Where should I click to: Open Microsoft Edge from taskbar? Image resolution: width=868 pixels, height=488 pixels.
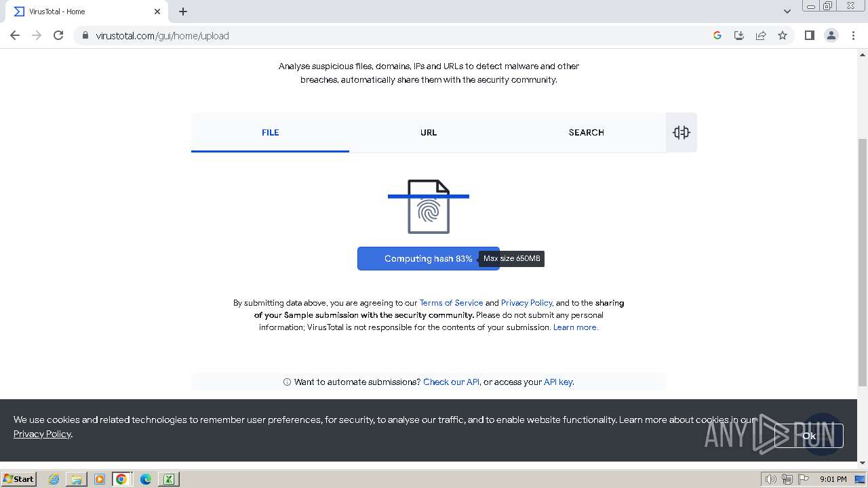coord(146,479)
